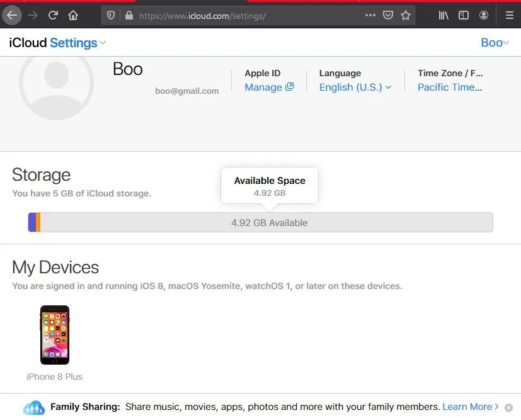Viewport: 521px width, 420px height.
Task: Show site security padlock info
Action: pyautogui.click(x=129, y=15)
